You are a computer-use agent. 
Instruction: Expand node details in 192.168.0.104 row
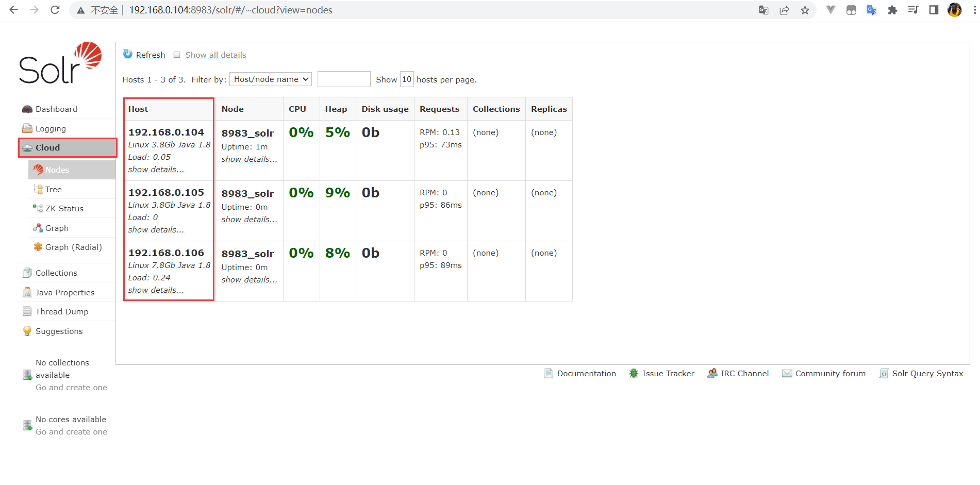pos(249,159)
